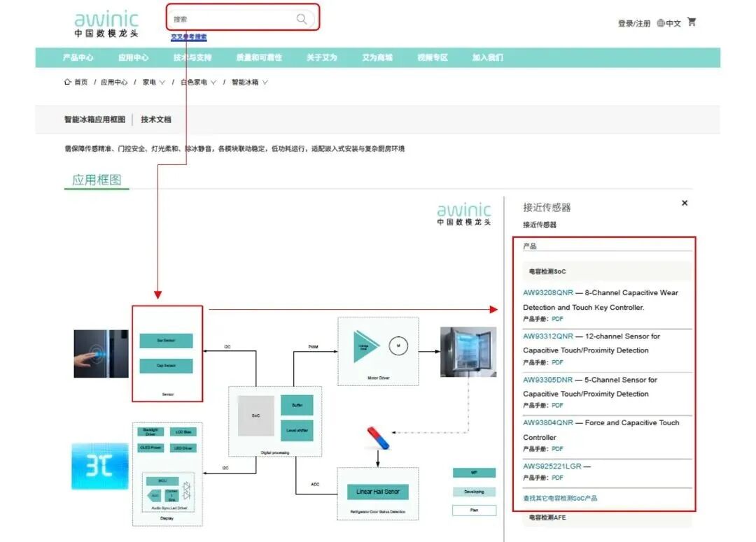The image size is (756, 542).
Task: Click the magnifier search icon
Action: pyautogui.click(x=301, y=19)
